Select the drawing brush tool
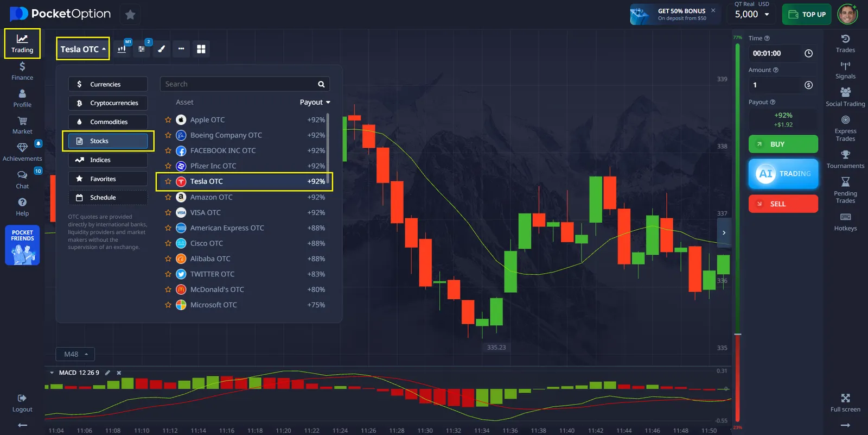The width and height of the screenshot is (868, 435). tap(161, 49)
